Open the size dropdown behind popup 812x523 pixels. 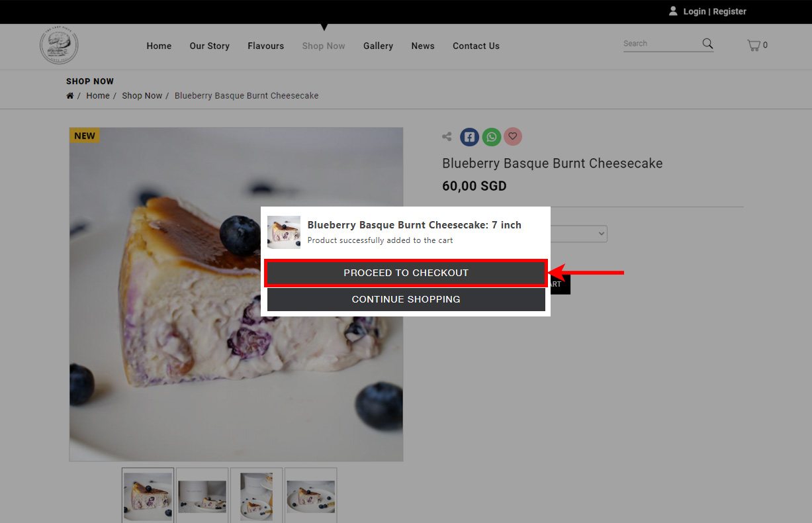(x=579, y=234)
